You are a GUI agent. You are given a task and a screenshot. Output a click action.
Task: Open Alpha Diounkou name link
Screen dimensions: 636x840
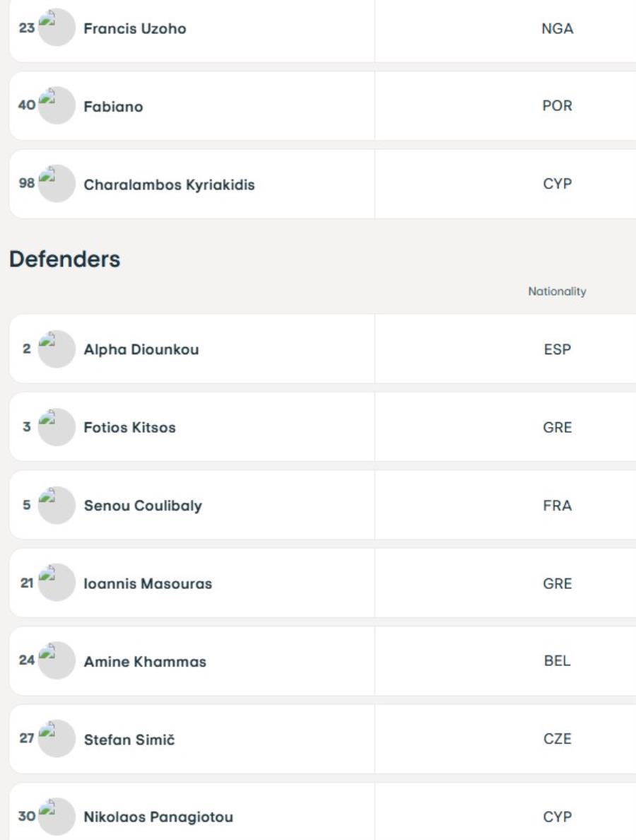(x=141, y=349)
